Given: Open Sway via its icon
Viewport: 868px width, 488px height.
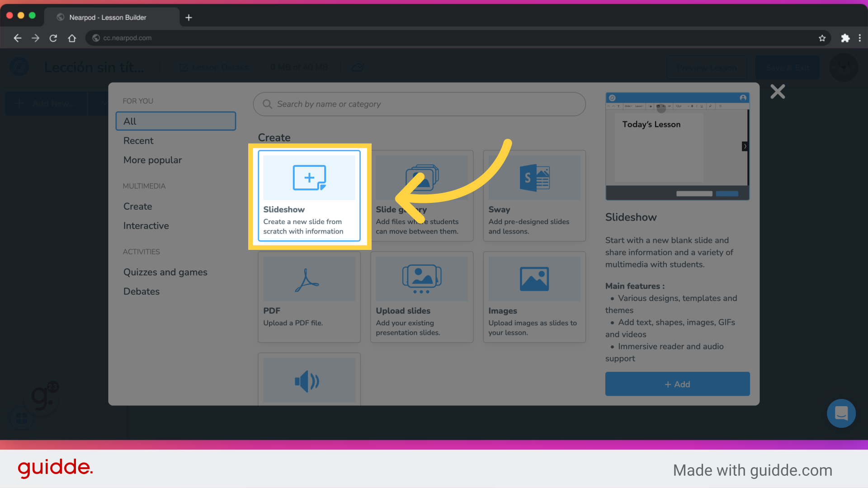Looking at the screenshot, I should 534,177.
